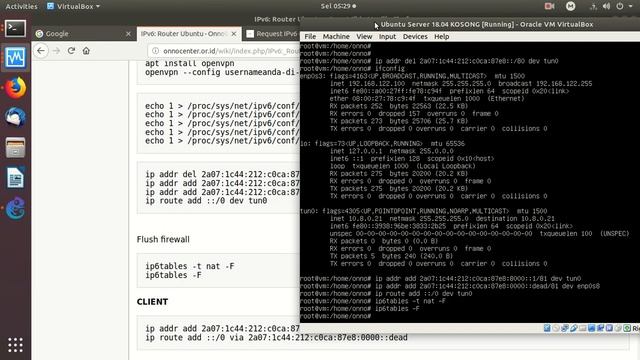Screen dimensions: 640x360
Task: Click the 'ifconfig' command in the terminal
Action: tap(390, 69)
